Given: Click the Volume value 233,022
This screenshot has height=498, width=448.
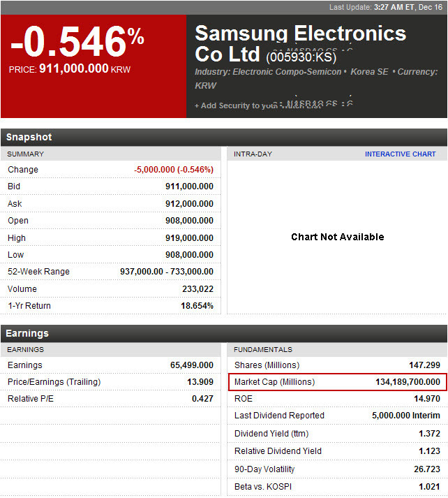Looking at the screenshot, I should pyautogui.click(x=197, y=289).
